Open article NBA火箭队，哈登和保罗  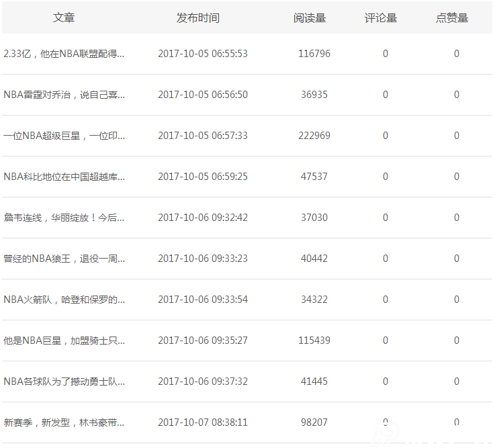tap(64, 300)
